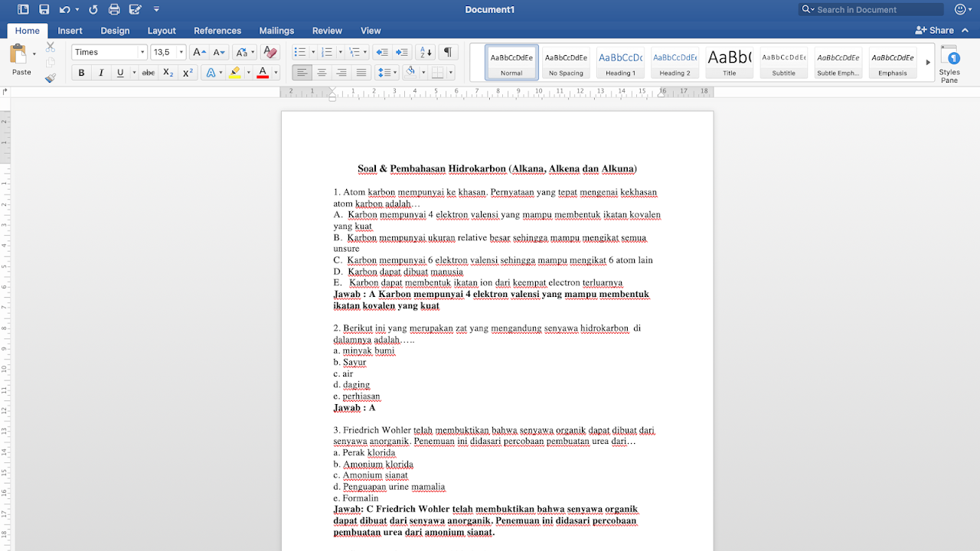The width and height of the screenshot is (980, 551).
Task: Apply the No Spacing style
Action: pos(566,62)
